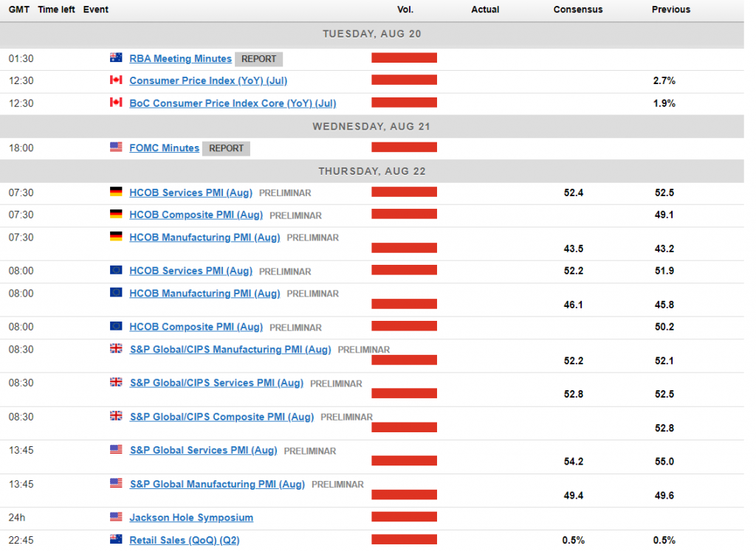Click consensus 43.5 for German Manufacturing PMI
Screen dimensions: 756x551
pyautogui.click(x=574, y=249)
